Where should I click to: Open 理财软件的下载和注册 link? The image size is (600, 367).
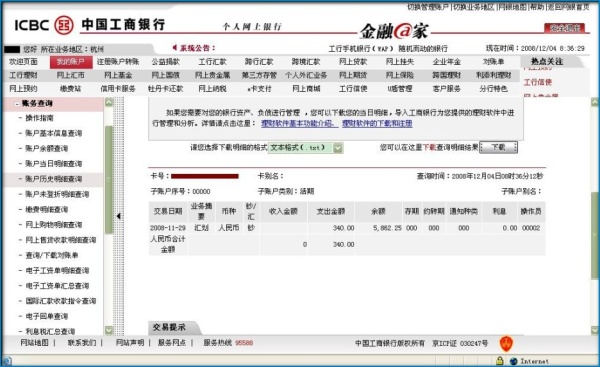(377, 123)
